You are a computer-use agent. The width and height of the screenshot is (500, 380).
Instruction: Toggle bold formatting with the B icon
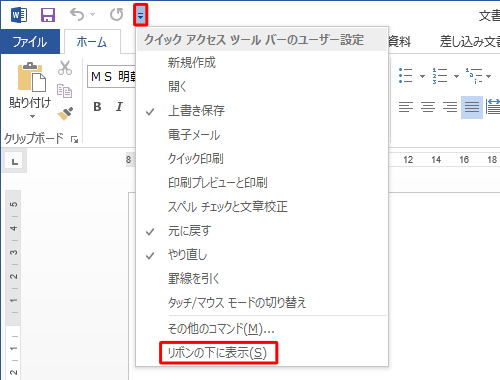pos(97,107)
